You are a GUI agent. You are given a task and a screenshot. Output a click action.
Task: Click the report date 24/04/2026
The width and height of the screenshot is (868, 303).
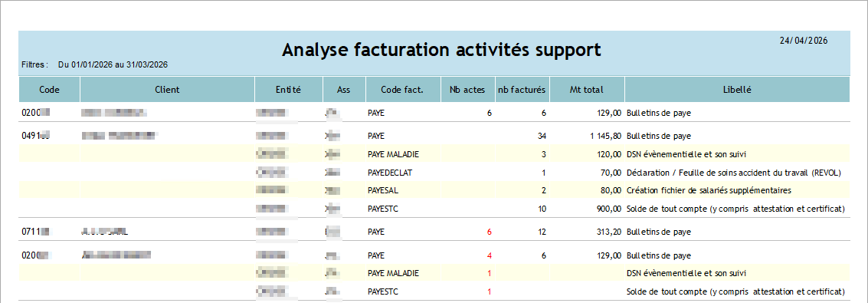click(x=803, y=41)
